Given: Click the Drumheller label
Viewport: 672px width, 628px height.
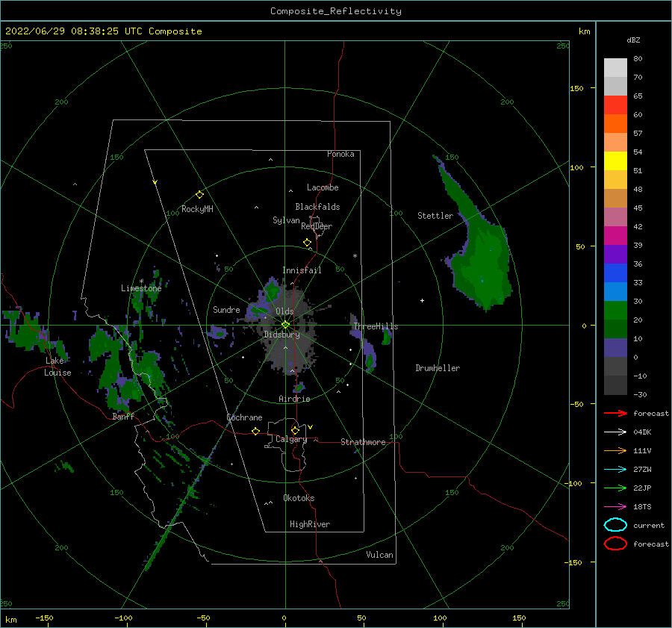Looking at the screenshot, I should [438, 368].
